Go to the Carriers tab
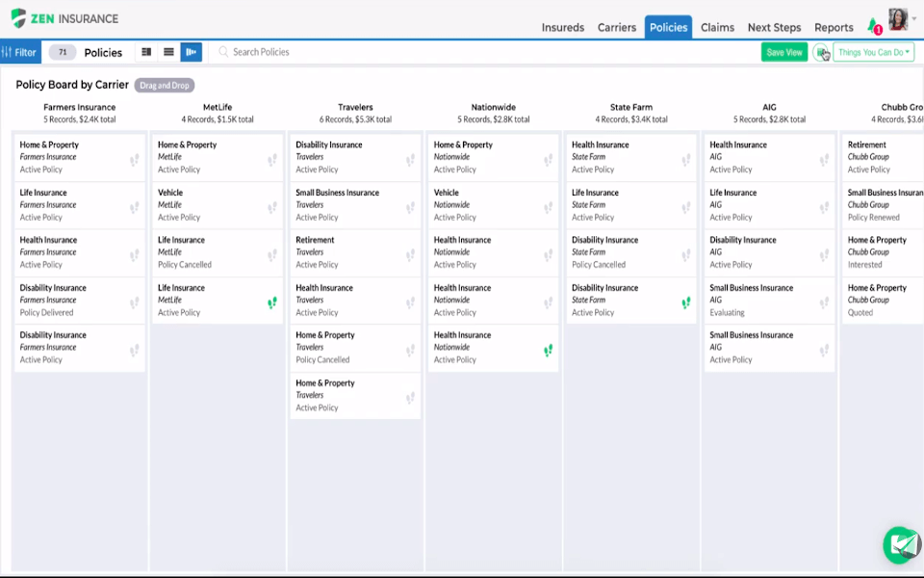The height and width of the screenshot is (578, 924). 616,27
